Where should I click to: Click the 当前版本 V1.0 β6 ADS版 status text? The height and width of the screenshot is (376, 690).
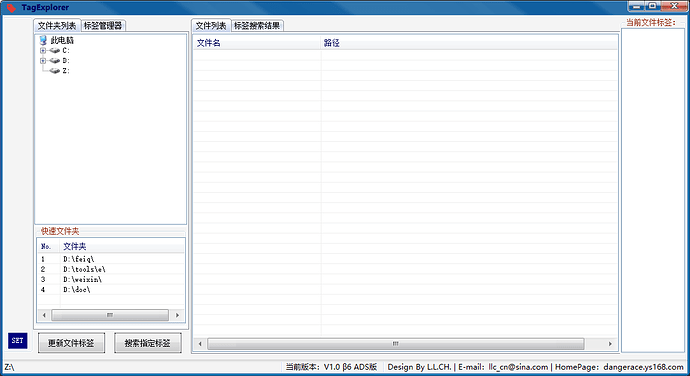331,367
